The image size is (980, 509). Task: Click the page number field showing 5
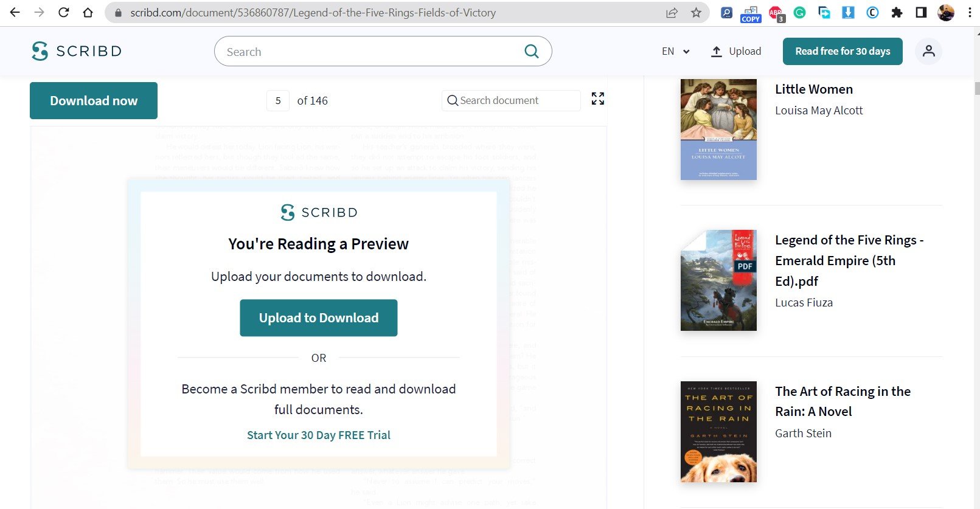click(278, 101)
